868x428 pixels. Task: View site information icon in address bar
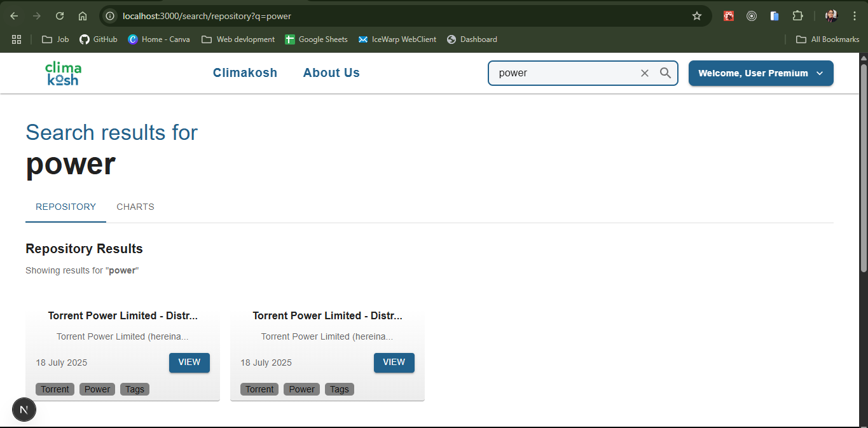110,16
